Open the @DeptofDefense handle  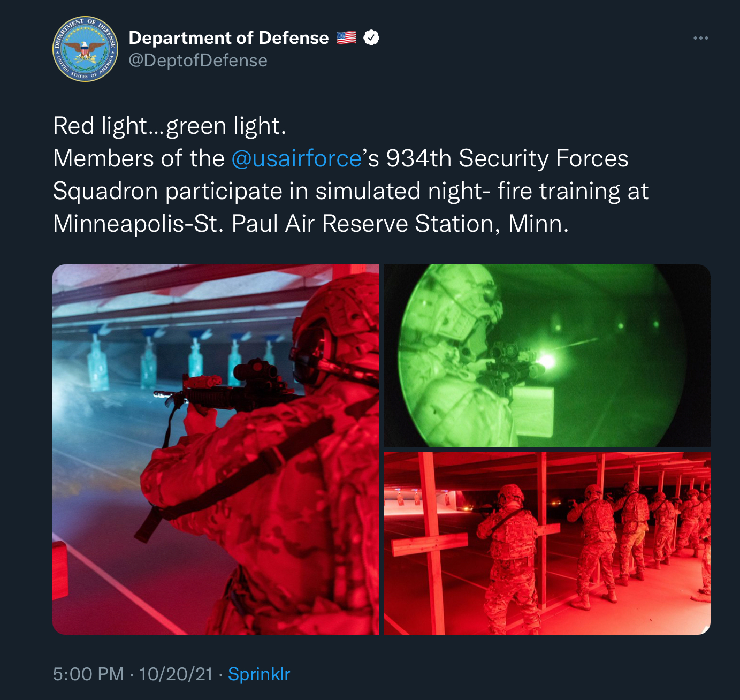[198, 60]
